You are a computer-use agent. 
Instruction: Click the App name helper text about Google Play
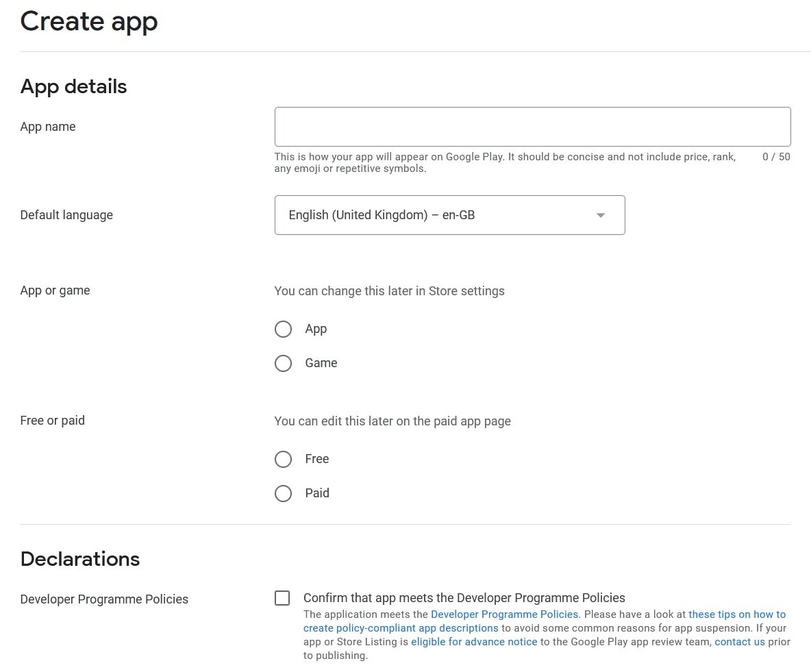[505, 162]
